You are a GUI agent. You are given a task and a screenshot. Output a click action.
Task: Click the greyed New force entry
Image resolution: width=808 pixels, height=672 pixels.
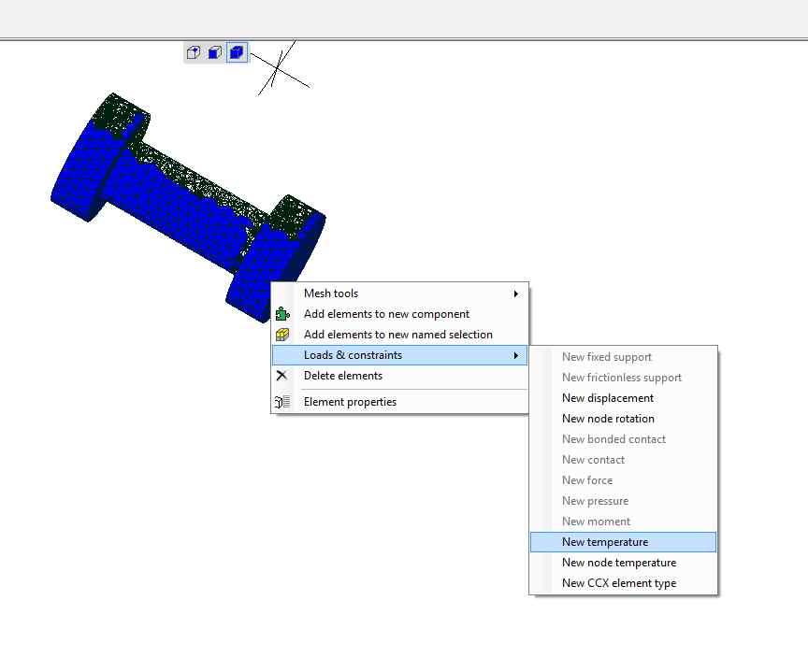pos(624,480)
